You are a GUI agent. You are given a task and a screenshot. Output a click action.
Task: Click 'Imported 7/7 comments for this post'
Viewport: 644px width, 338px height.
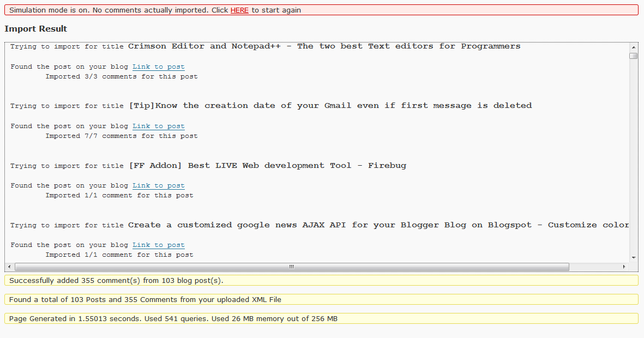click(x=122, y=136)
